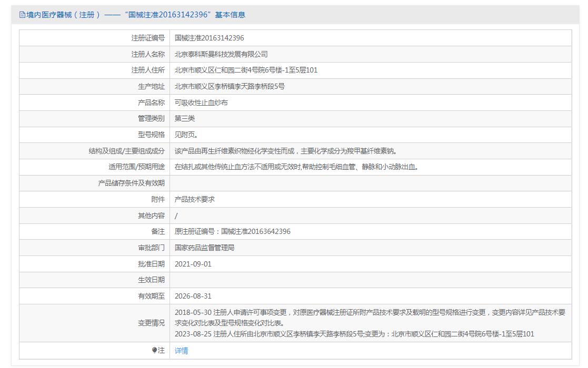588x368 pixels.
Task: Click the 适用范围/预期用途 description text
Action: (x=296, y=167)
